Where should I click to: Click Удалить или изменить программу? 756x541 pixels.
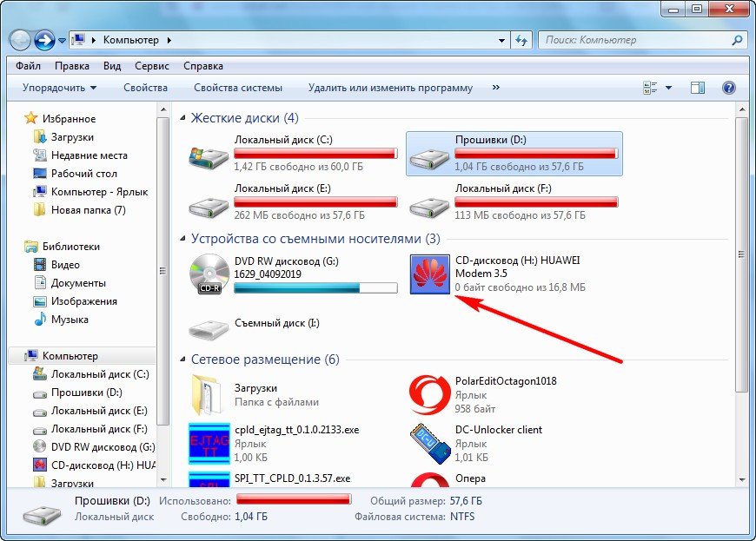point(390,88)
